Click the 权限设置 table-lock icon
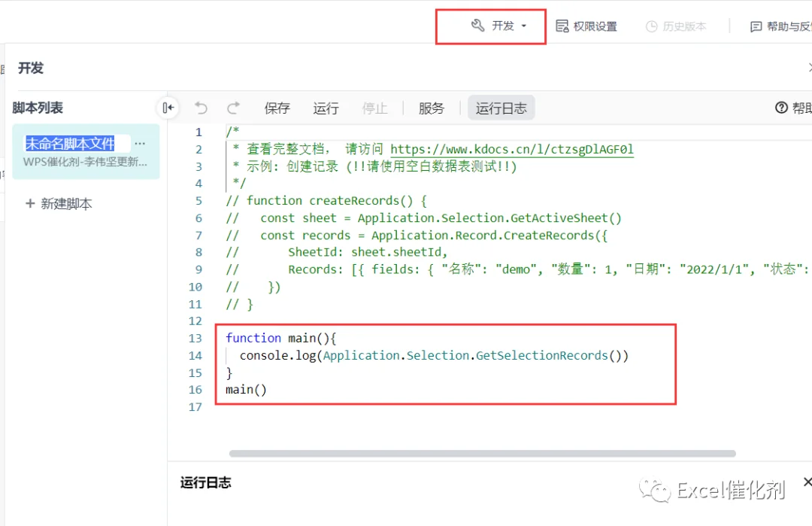812x526 pixels. 562,26
